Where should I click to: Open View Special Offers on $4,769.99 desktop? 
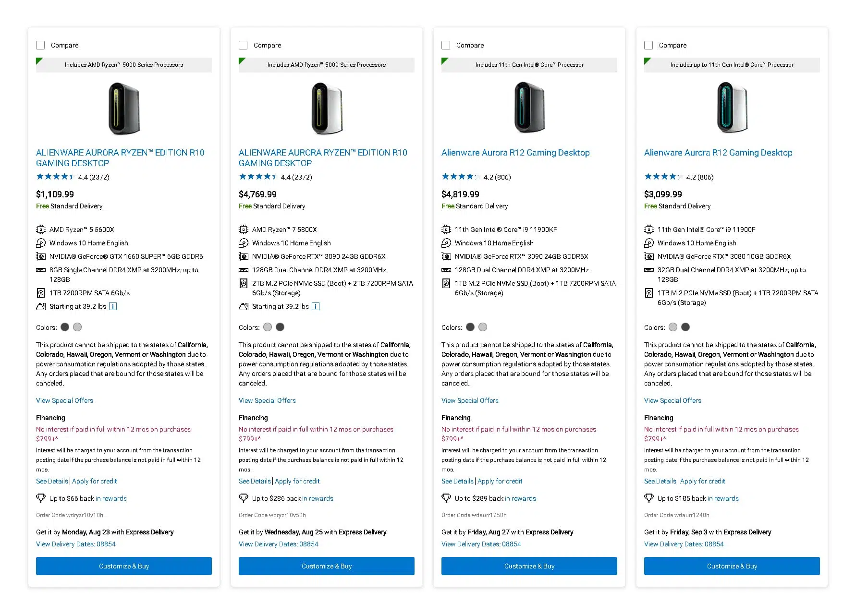click(x=267, y=400)
